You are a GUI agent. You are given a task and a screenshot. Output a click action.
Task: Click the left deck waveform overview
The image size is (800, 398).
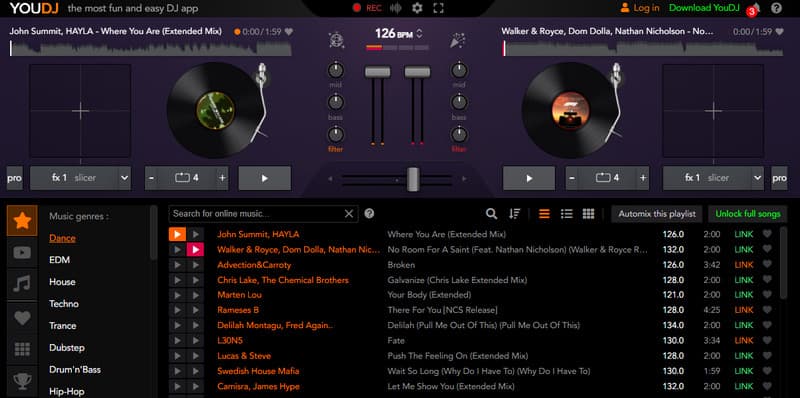151,48
